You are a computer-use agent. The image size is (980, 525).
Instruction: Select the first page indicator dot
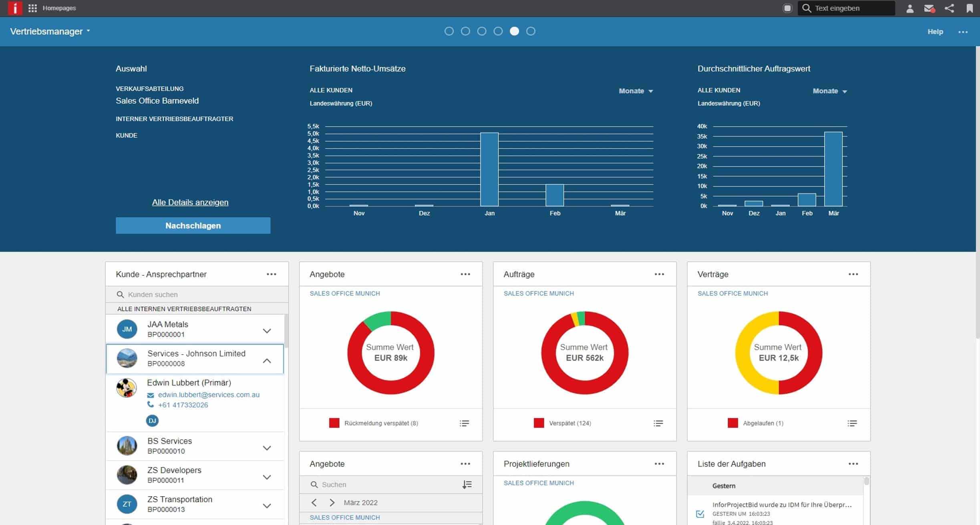click(449, 31)
